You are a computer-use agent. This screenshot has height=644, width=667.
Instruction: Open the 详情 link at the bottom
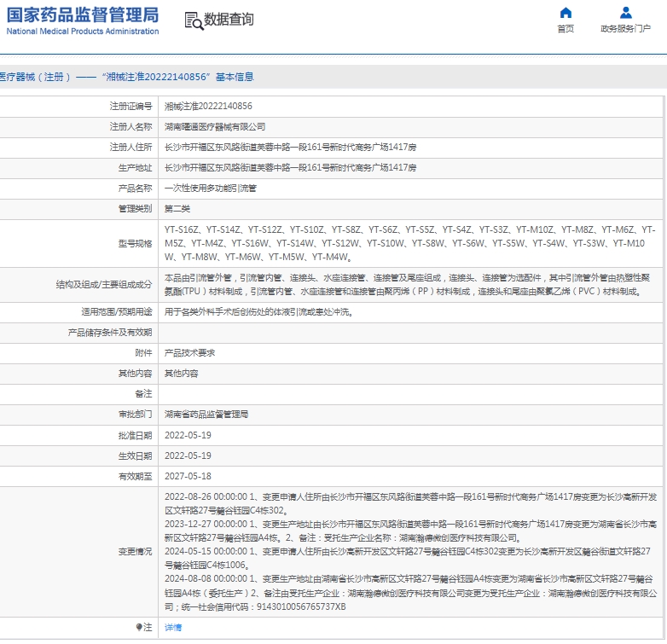pyautogui.click(x=173, y=627)
